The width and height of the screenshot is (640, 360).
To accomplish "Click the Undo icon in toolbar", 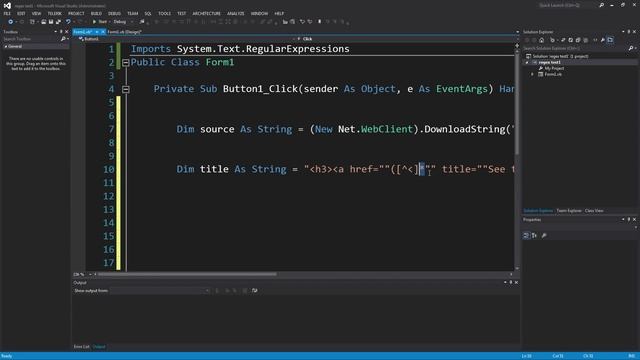I will [x=68, y=22].
